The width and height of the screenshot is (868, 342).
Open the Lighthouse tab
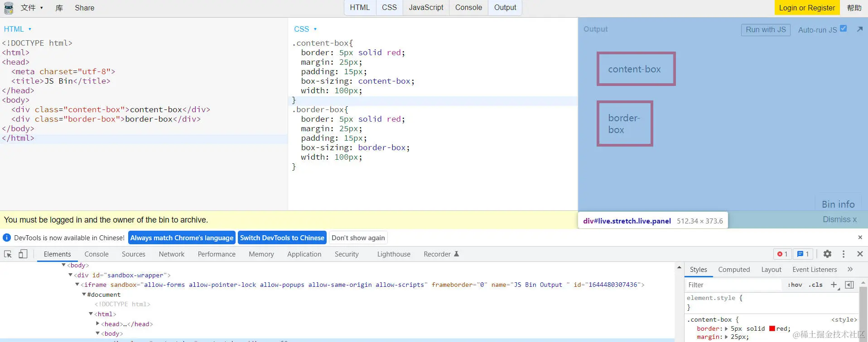394,254
